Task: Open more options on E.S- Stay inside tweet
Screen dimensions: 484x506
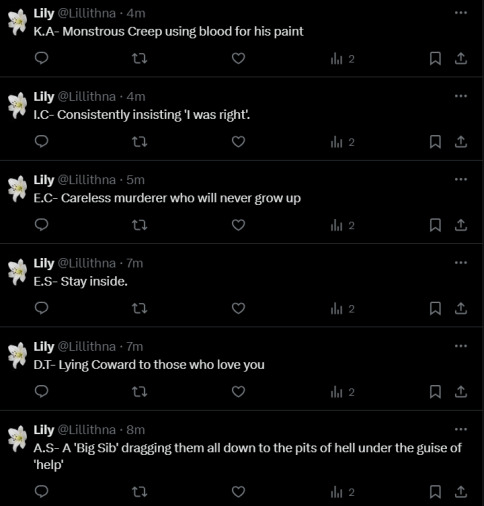Action: (461, 263)
